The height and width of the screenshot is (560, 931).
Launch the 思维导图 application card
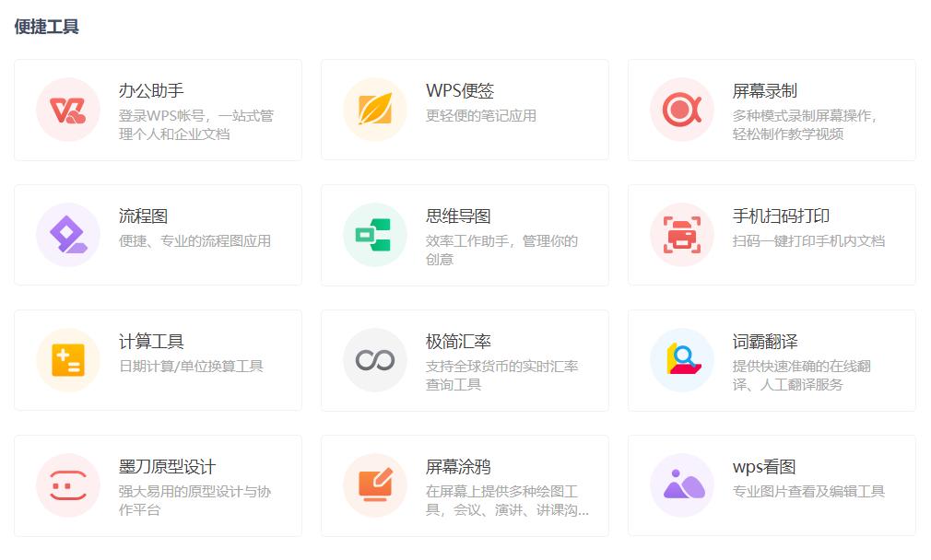[465, 235]
